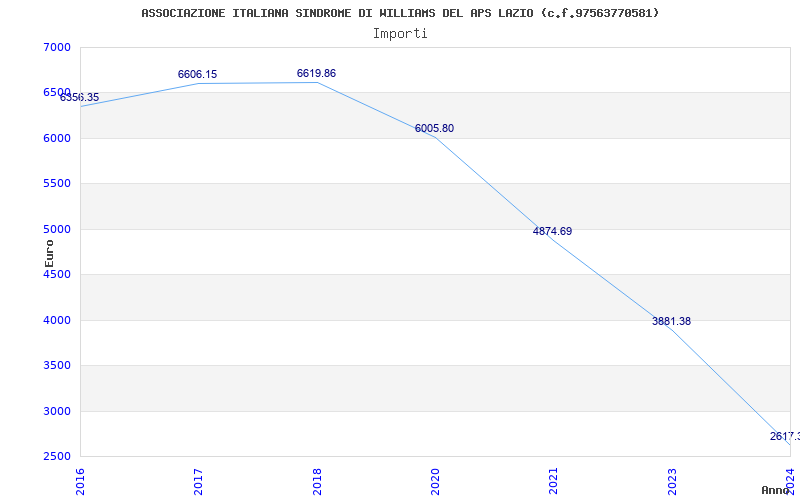Click the y-axis value 3000
Image resolution: width=800 pixels, height=500 pixels.
57,411
